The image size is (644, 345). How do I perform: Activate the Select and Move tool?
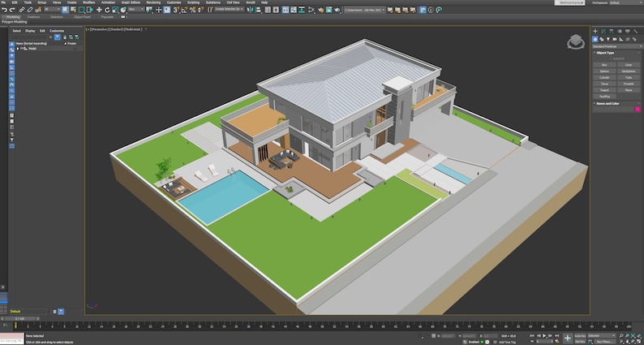(x=99, y=10)
